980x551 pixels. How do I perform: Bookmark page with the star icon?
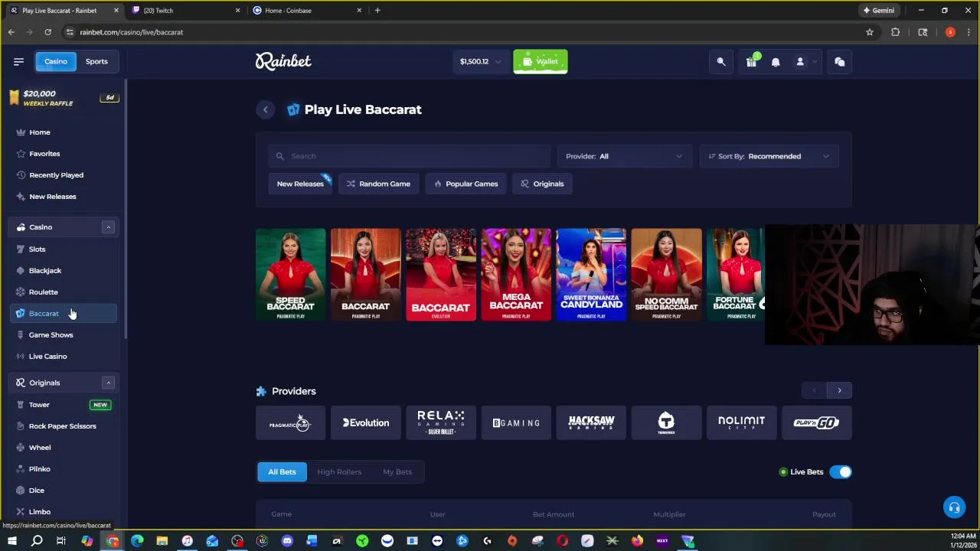click(x=870, y=32)
